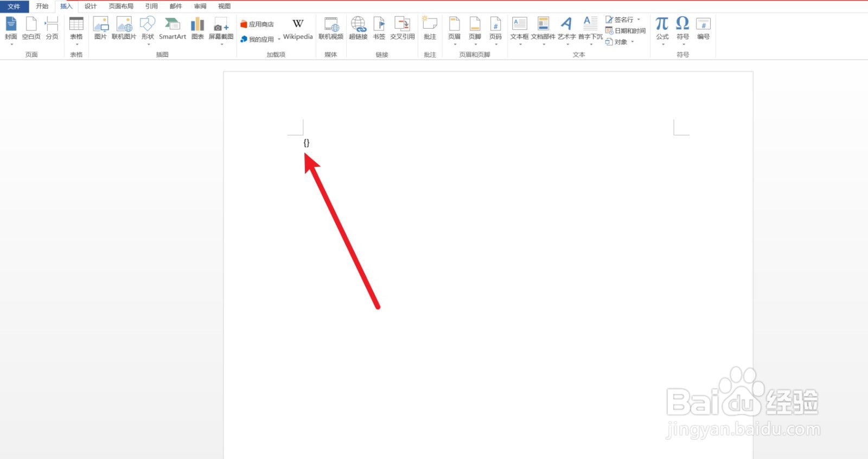The width and height of the screenshot is (868, 459).
Task: Insert a SmartArt graphic
Action: [x=173, y=28]
